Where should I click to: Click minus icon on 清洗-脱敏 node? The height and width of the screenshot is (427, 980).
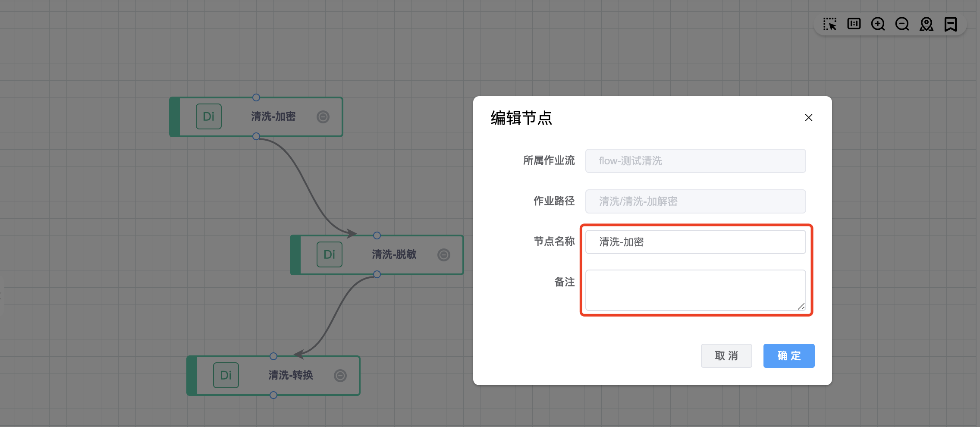point(444,255)
